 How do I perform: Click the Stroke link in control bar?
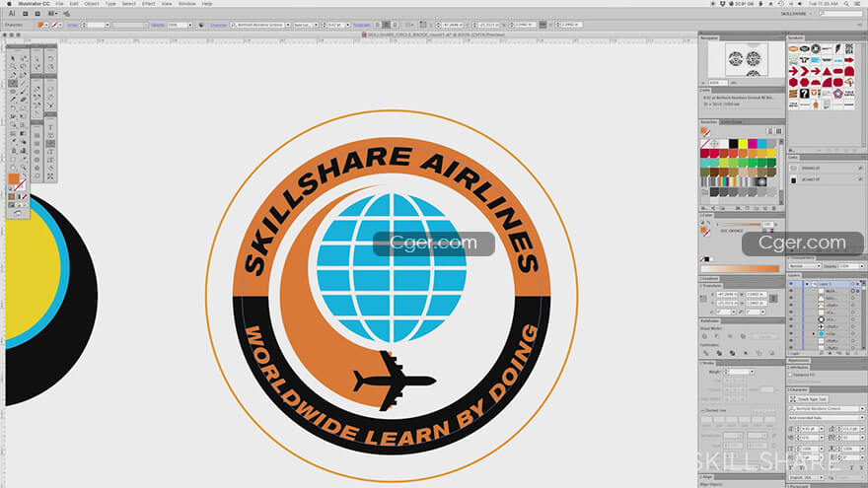pyautogui.click(x=72, y=25)
